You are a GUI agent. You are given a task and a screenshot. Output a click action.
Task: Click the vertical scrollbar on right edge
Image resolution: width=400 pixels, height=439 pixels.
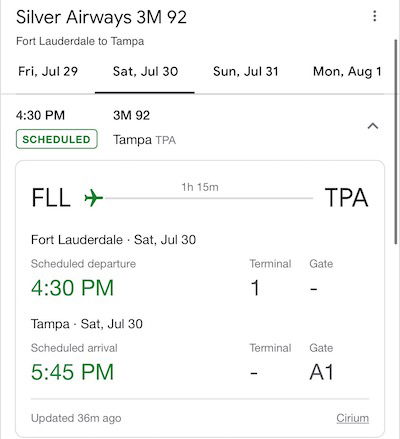coord(396,142)
